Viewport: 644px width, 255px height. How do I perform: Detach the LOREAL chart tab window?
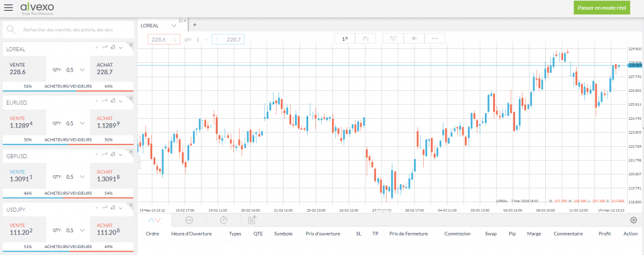coord(180,20)
